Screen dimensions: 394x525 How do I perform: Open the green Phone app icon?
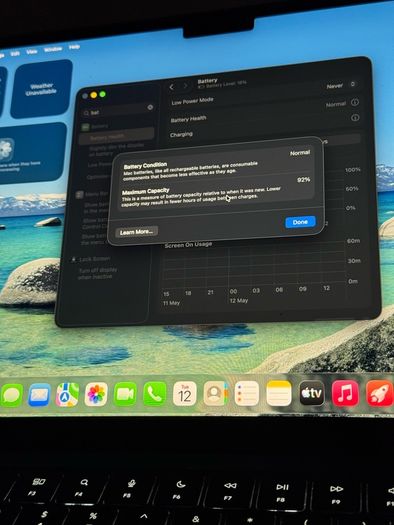[x=155, y=394]
